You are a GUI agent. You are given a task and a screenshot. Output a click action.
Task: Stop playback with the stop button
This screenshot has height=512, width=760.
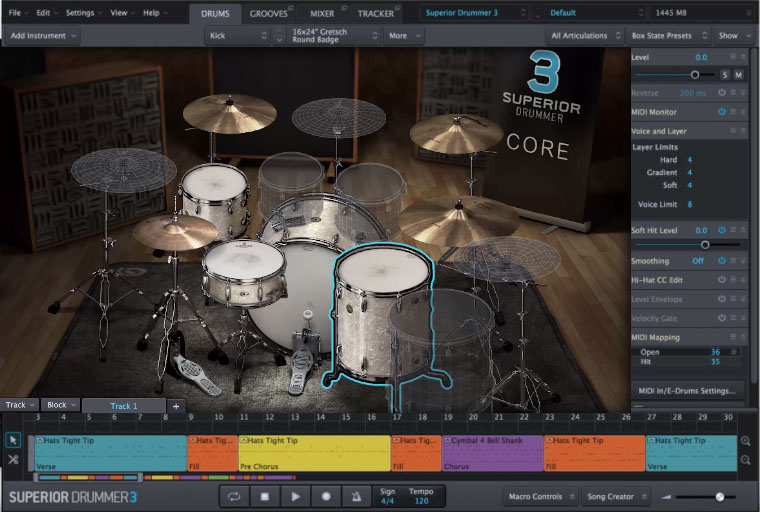[265, 496]
